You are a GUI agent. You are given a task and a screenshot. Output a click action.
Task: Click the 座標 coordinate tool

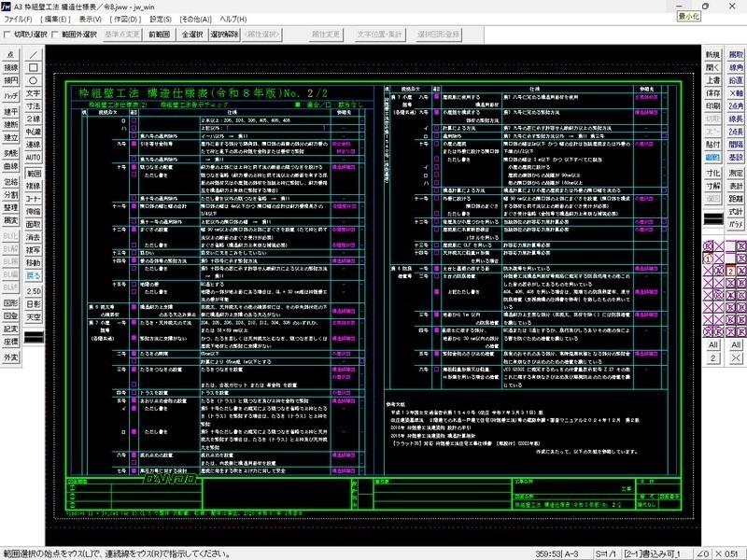11,342
